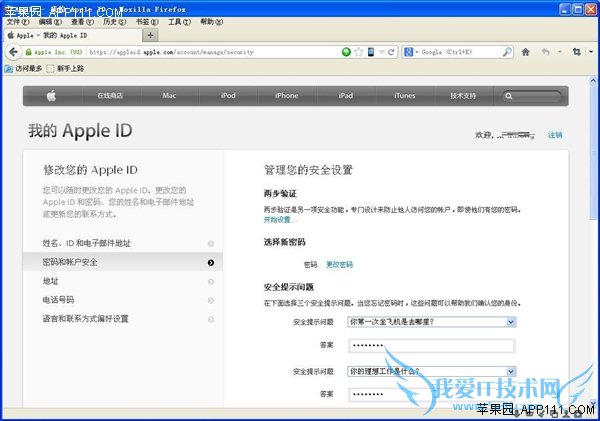This screenshot has height=421, width=600.
Task: Select 电话号码 in the left sidebar
Action: tap(58, 300)
